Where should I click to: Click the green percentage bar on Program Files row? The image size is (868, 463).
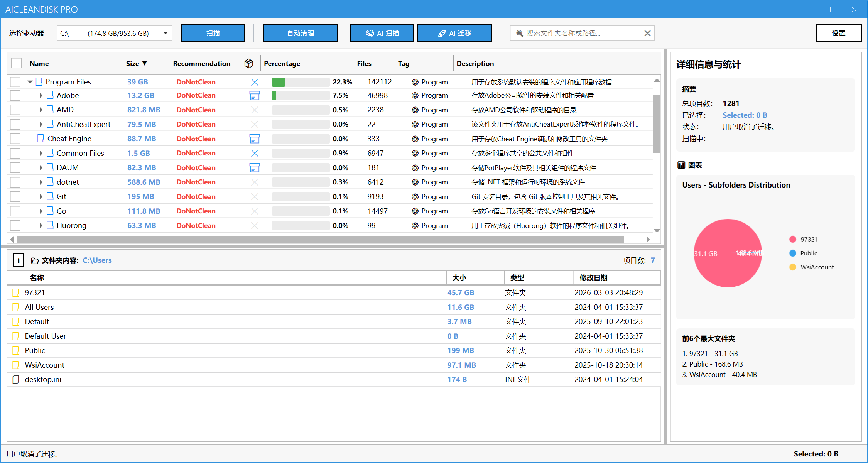[279, 82]
